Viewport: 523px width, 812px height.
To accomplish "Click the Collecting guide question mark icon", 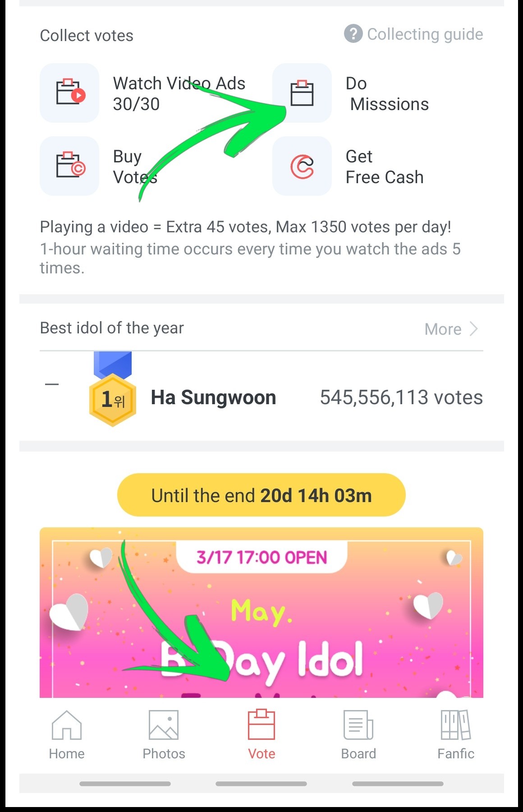I will coord(353,34).
